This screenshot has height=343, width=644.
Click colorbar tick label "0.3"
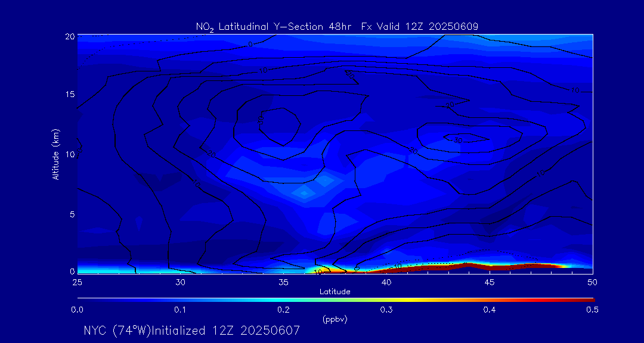pos(386,311)
